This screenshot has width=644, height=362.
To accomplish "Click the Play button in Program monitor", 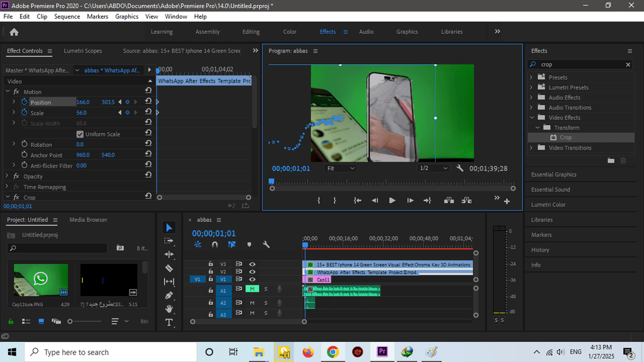I will pyautogui.click(x=392, y=200).
